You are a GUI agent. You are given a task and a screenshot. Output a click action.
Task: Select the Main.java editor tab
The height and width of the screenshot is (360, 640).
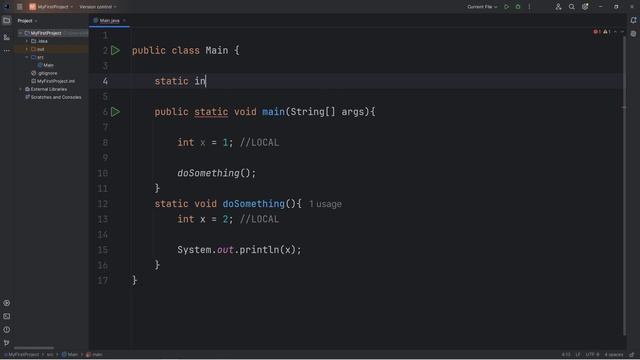pyautogui.click(x=109, y=20)
